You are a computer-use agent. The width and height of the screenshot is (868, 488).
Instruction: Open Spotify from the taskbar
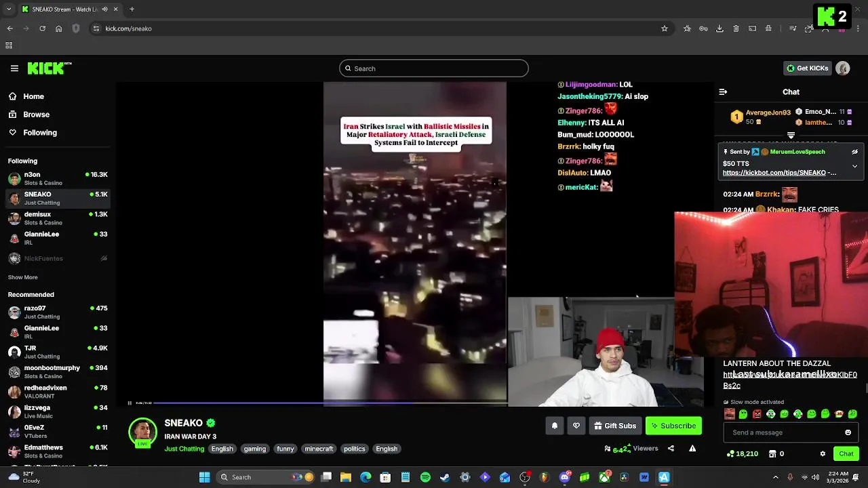425,477
